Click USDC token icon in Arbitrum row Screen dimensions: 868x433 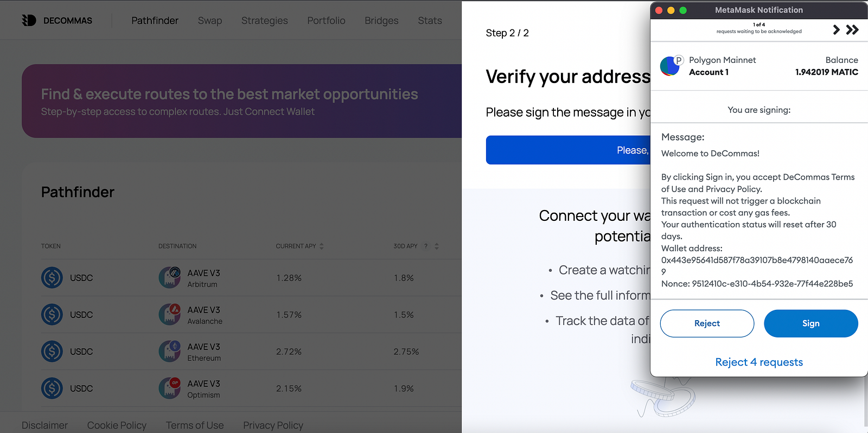coord(52,278)
